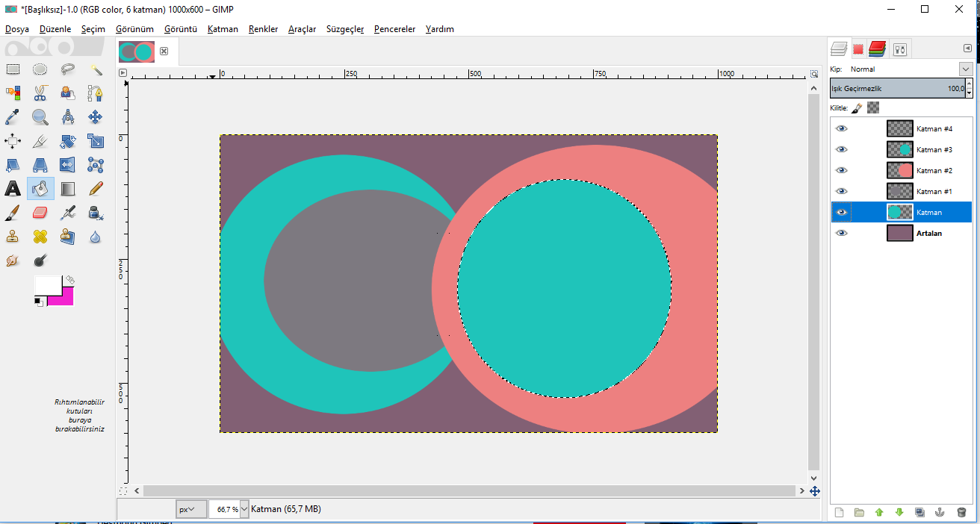Open the Süzgeçler menu
The image size is (980, 524).
[x=344, y=29]
